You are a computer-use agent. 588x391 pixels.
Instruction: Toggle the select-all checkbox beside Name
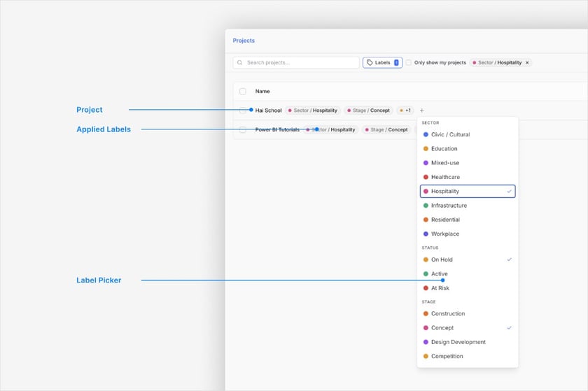[243, 91]
